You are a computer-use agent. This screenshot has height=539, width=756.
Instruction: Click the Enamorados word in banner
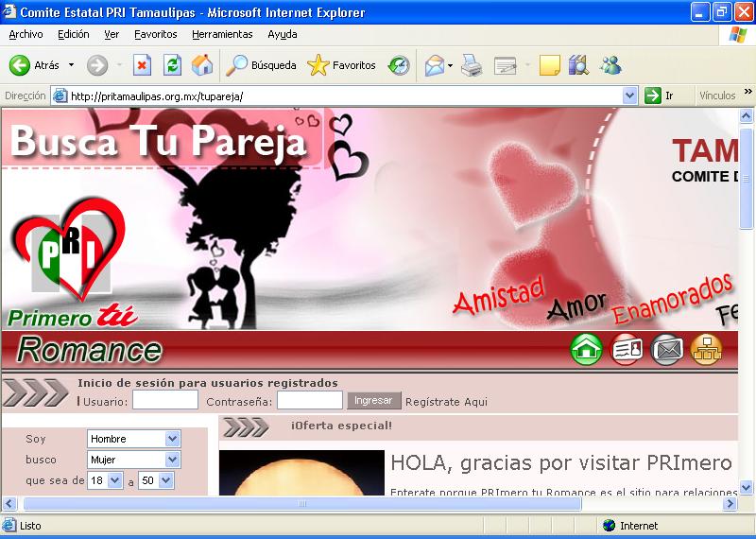[x=674, y=298]
